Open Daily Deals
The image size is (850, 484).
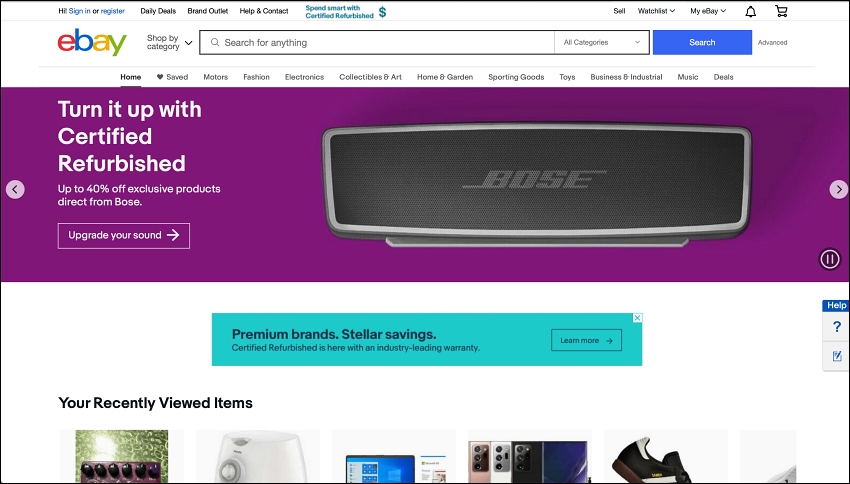pyautogui.click(x=158, y=11)
